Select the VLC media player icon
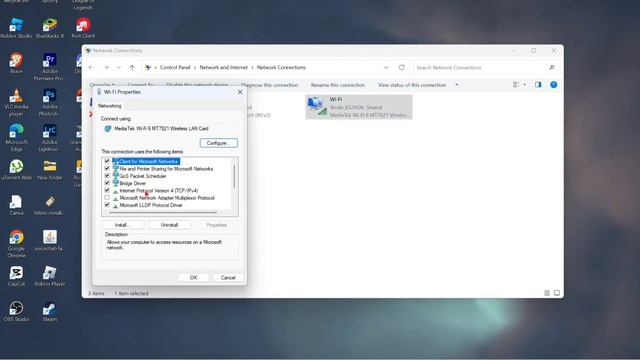The height and width of the screenshot is (360, 640). (x=16, y=102)
